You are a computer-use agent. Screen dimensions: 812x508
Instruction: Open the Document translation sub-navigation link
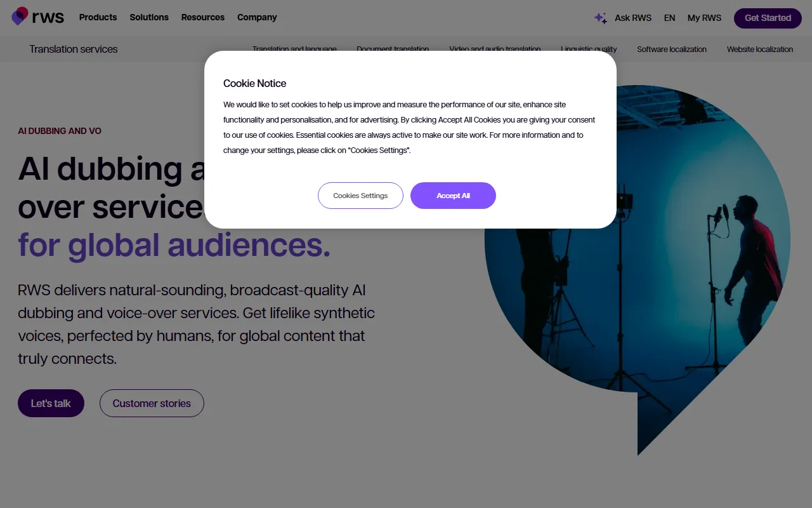393,49
